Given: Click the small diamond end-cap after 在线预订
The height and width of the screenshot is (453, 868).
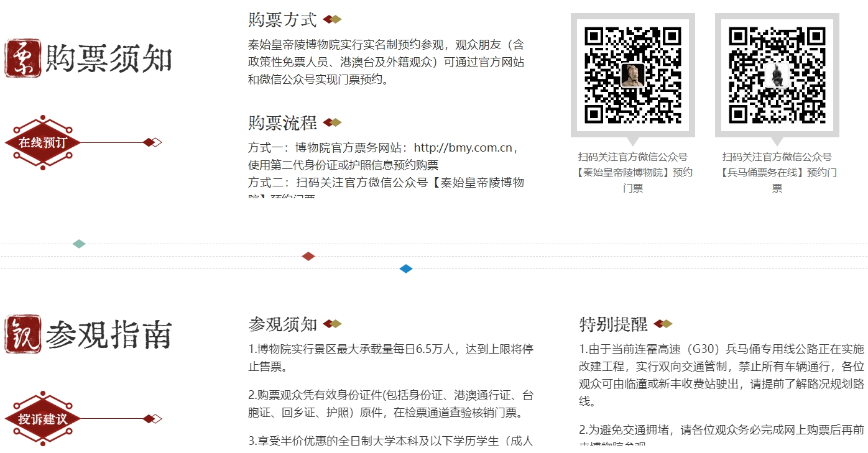Looking at the screenshot, I should [x=152, y=142].
